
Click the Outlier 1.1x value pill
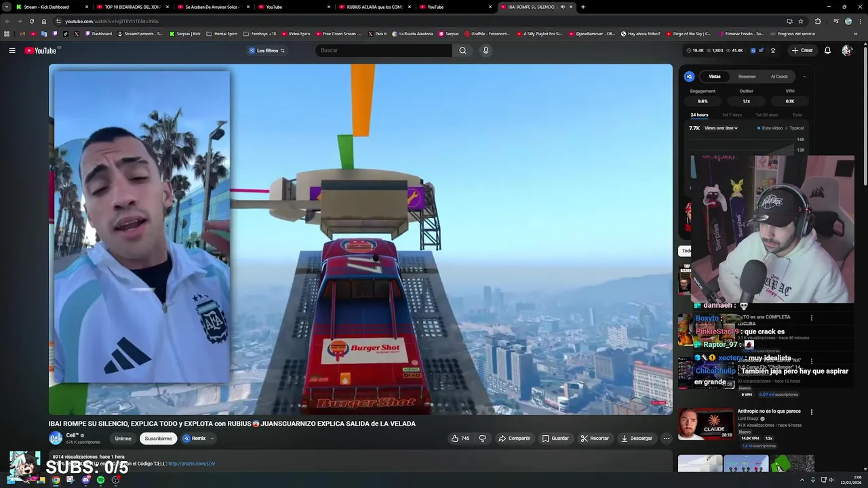coord(746,101)
